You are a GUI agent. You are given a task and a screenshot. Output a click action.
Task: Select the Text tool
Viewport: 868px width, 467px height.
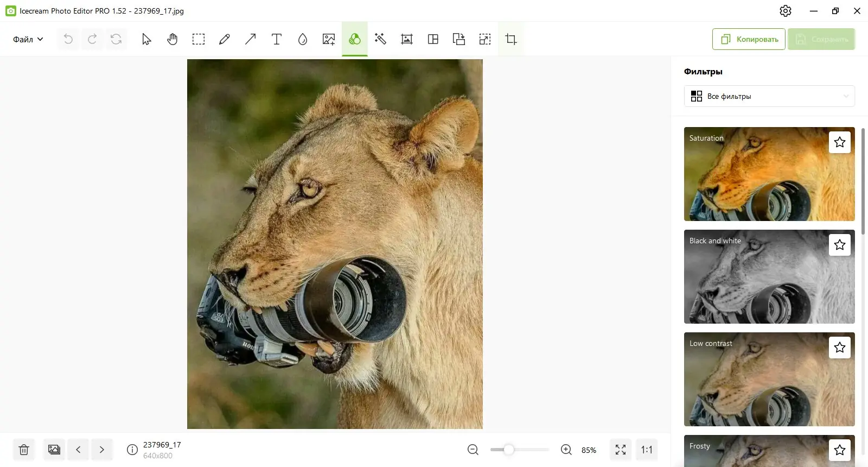(277, 39)
